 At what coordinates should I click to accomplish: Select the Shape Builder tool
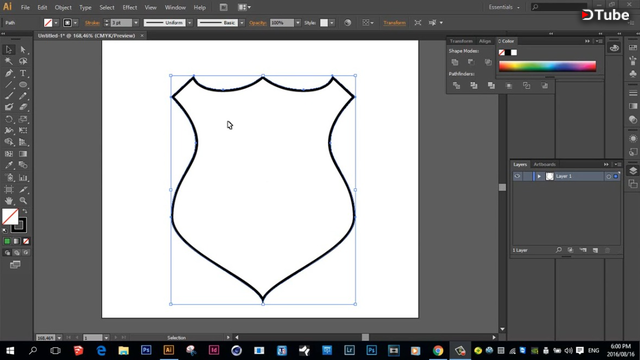pos(9,142)
